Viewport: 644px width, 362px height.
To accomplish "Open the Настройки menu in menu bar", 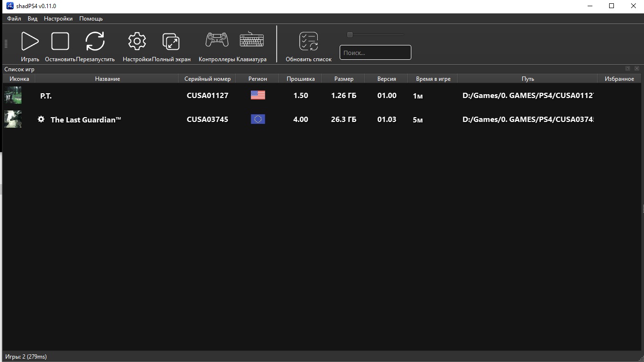I will coord(58,19).
